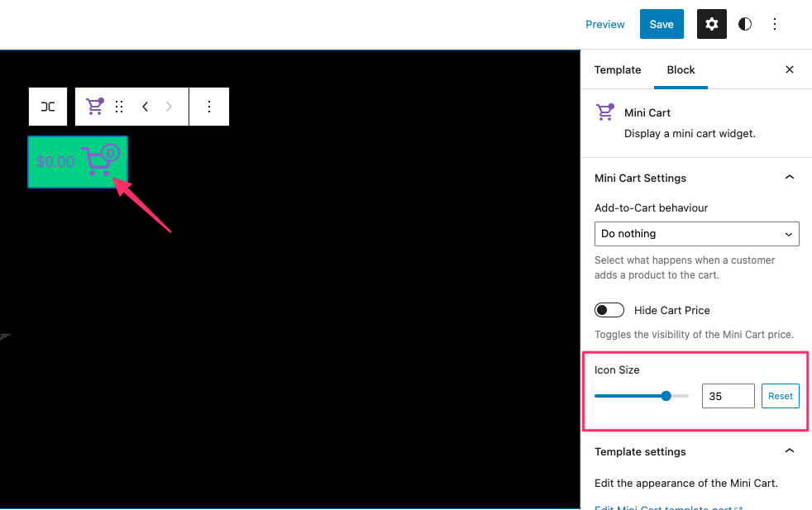This screenshot has width=812, height=510.
Task: Select the Block tab in sidebar
Action: pos(681,70)
